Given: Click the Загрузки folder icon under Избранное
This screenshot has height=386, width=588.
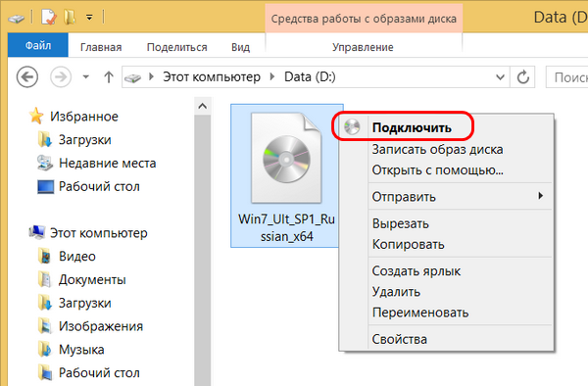Looking at the screenshot, I should (45, 139).
